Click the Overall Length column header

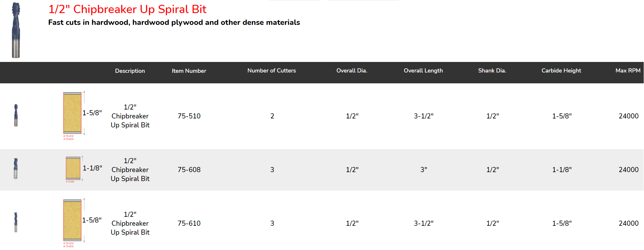point(423,71)
